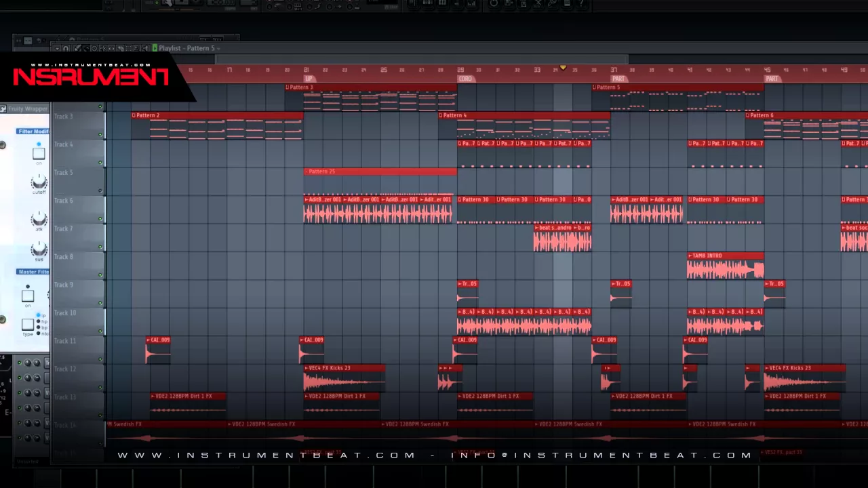The image size is (868, 488).
Task: Toggle mute LED for Track 4
Action: [100, 163]
